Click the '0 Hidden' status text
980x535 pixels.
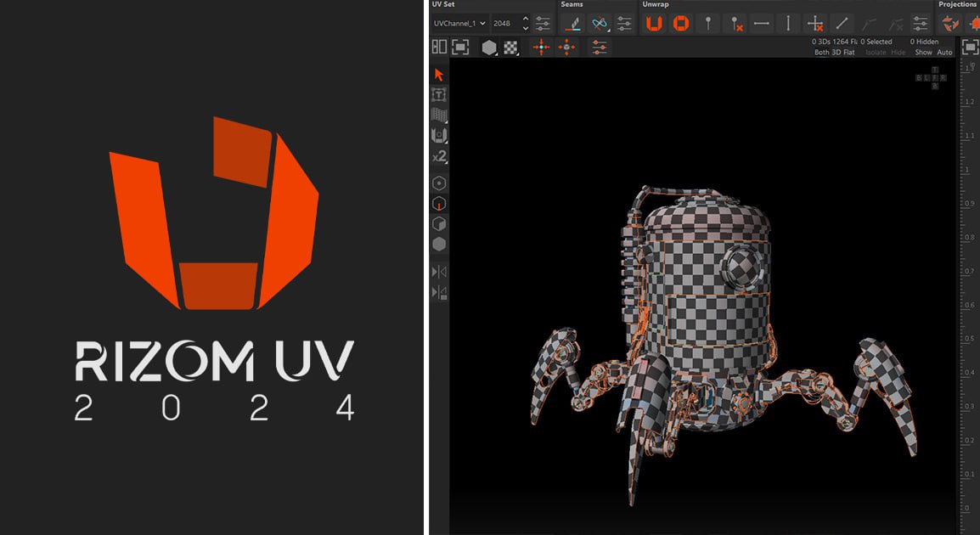[924, 42]
